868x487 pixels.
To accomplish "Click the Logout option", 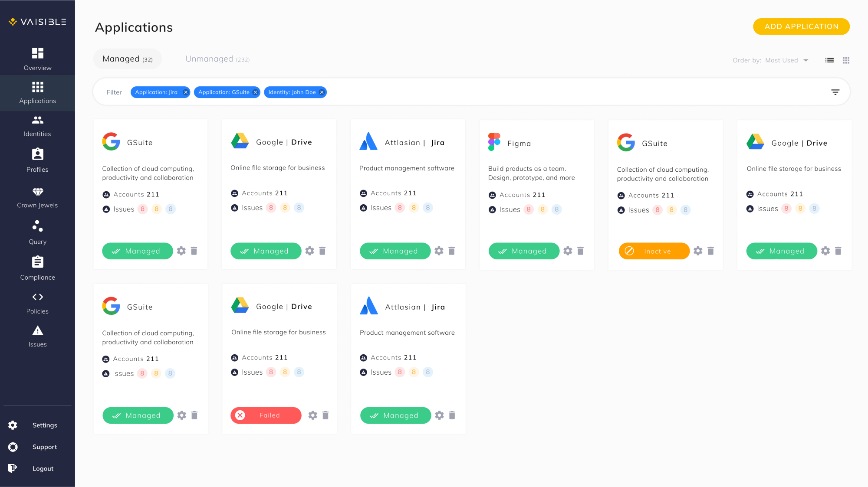I will (x=43, y=468).
